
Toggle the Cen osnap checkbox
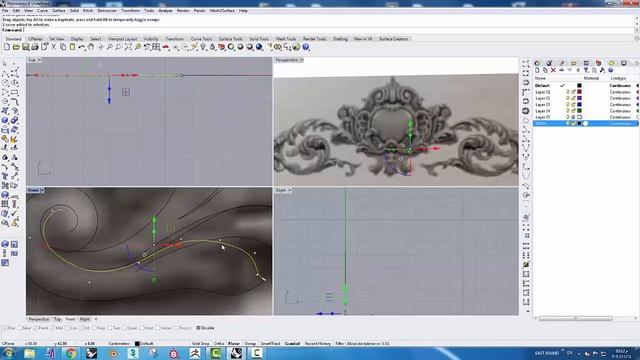point(67,328)
